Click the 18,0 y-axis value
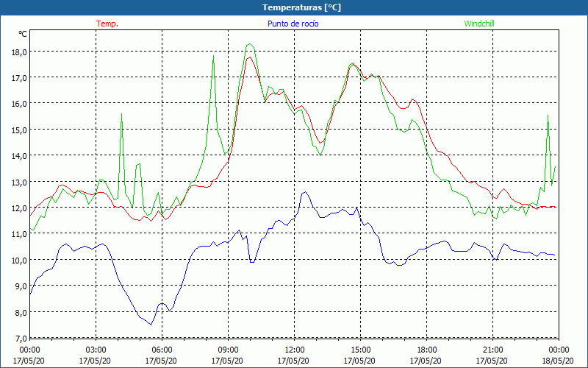 coord(19,52)
